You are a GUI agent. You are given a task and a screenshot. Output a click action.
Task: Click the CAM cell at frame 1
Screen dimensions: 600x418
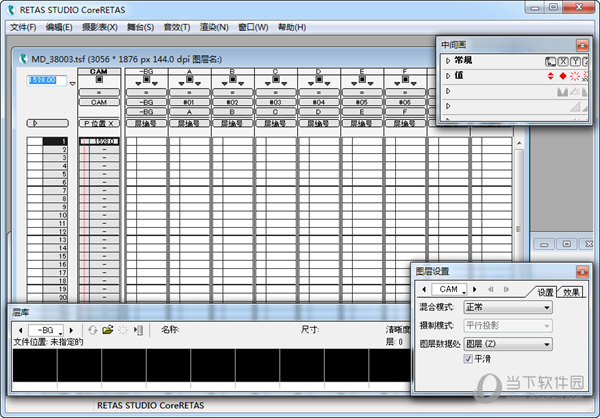99,141
